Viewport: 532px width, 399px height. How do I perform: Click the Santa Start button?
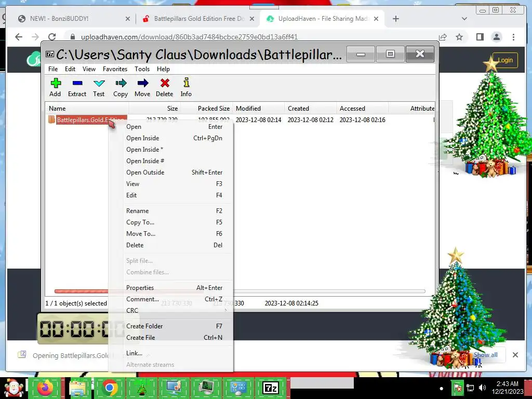click(14, 388)
